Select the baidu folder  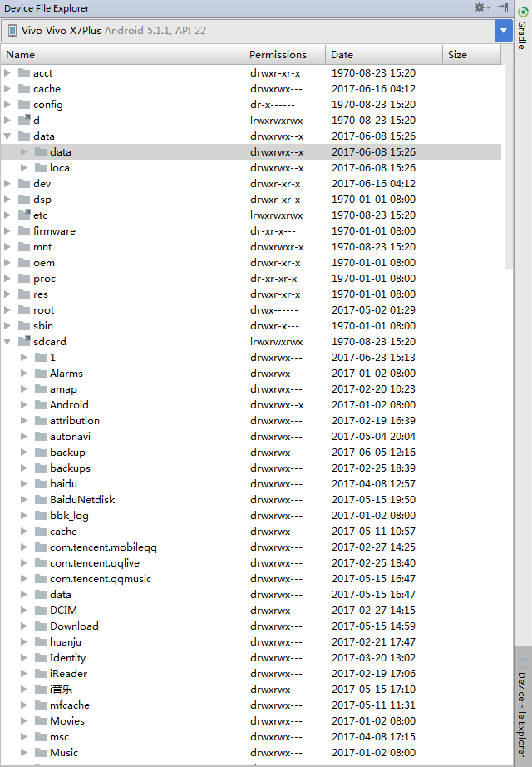(63, 484)
